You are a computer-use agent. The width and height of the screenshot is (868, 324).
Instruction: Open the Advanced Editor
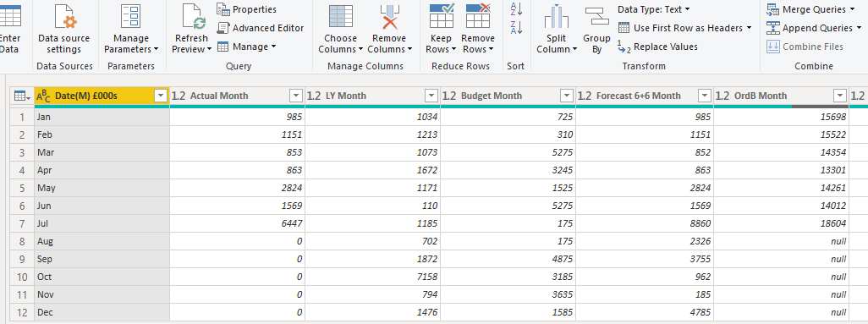[261, 28]
